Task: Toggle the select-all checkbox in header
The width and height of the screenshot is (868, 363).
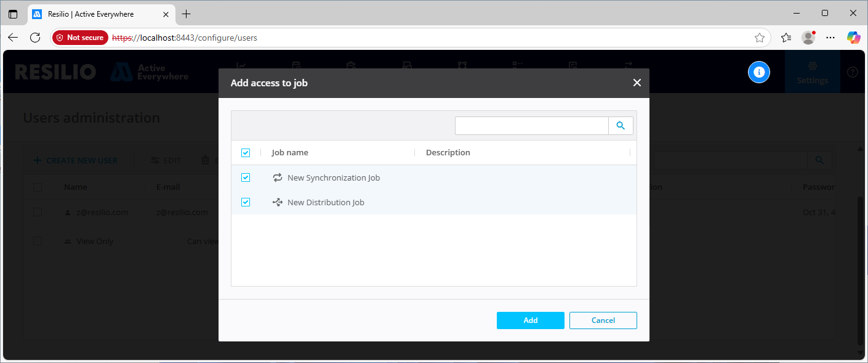Action: pos(246,153)
